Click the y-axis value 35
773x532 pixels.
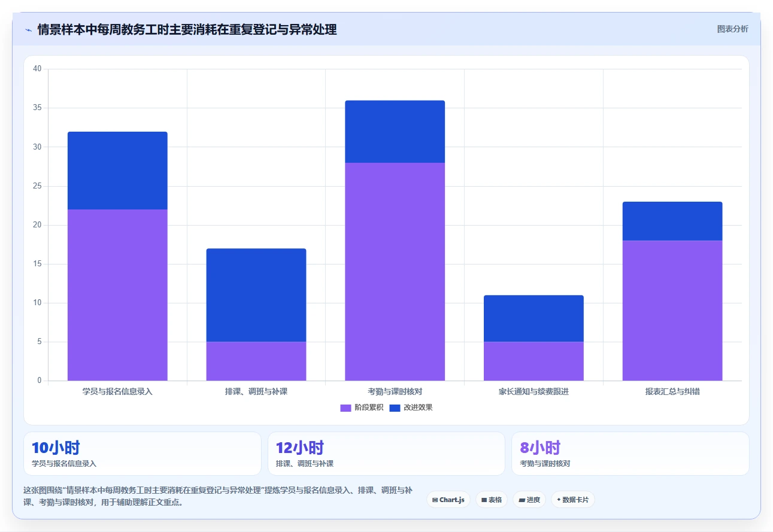(37, 108)
